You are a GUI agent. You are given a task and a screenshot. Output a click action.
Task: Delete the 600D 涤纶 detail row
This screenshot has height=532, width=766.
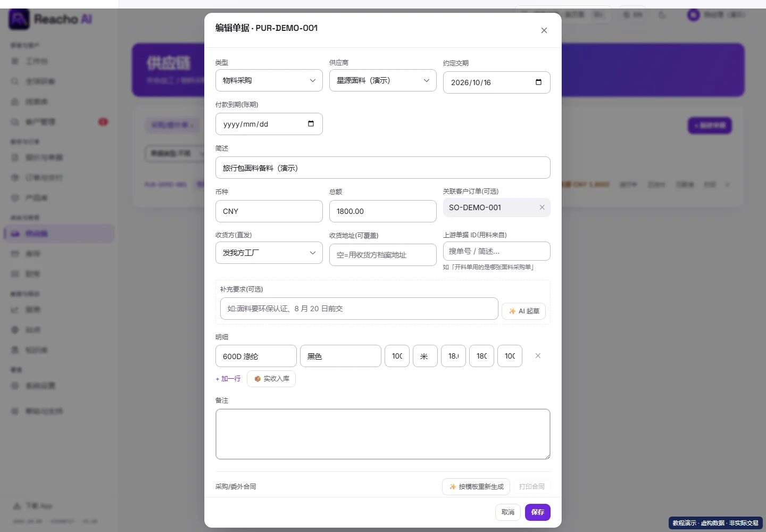pos(538,356)
